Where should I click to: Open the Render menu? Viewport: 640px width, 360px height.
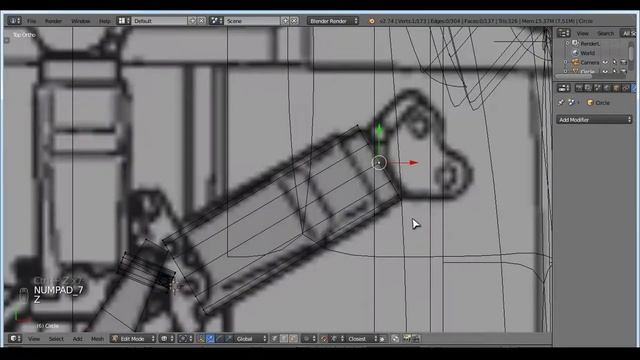click(53, 21)
